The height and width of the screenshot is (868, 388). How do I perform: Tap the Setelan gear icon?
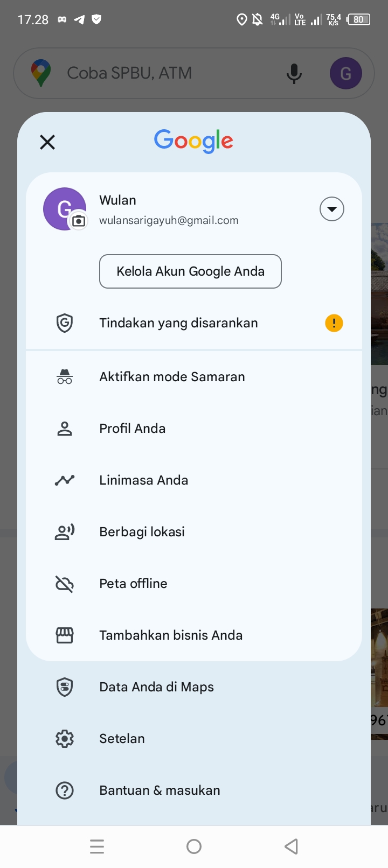point(65,739)
